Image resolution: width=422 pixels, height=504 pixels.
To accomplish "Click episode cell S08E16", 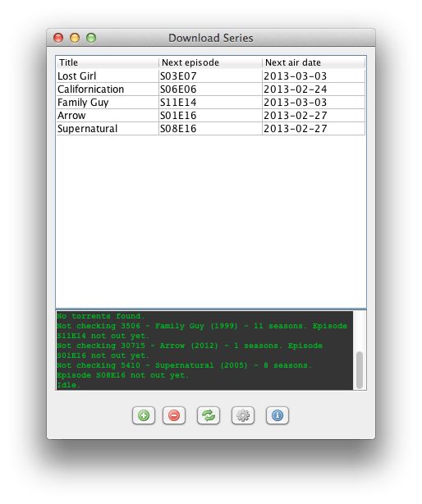I will point(210,129).
